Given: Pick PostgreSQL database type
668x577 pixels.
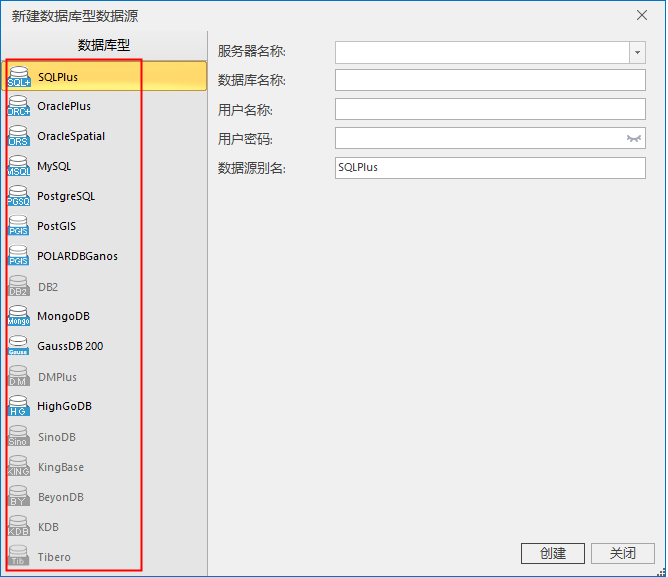Looking at the screenshot, I should point(66,196).
